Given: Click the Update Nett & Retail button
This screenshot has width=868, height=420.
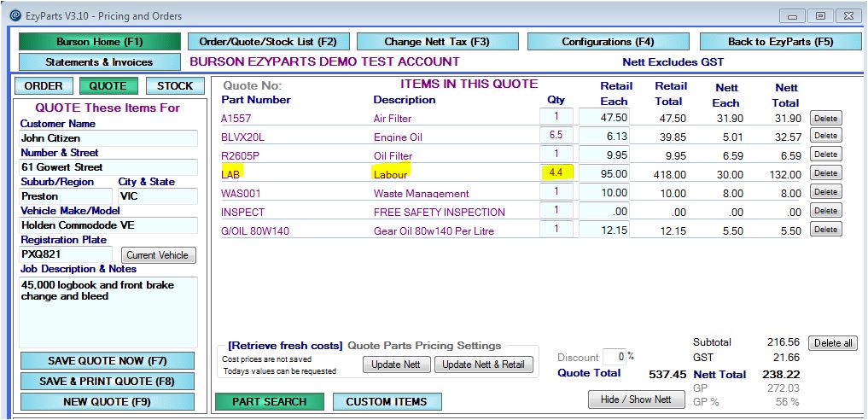Looking at the screenshot, I should 483,365.
